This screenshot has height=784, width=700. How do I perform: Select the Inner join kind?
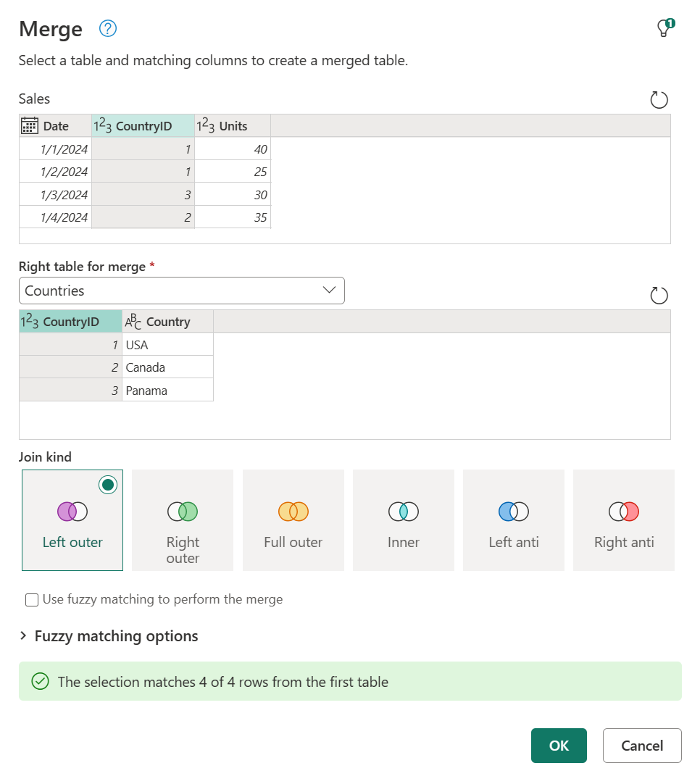click(403, 520)
